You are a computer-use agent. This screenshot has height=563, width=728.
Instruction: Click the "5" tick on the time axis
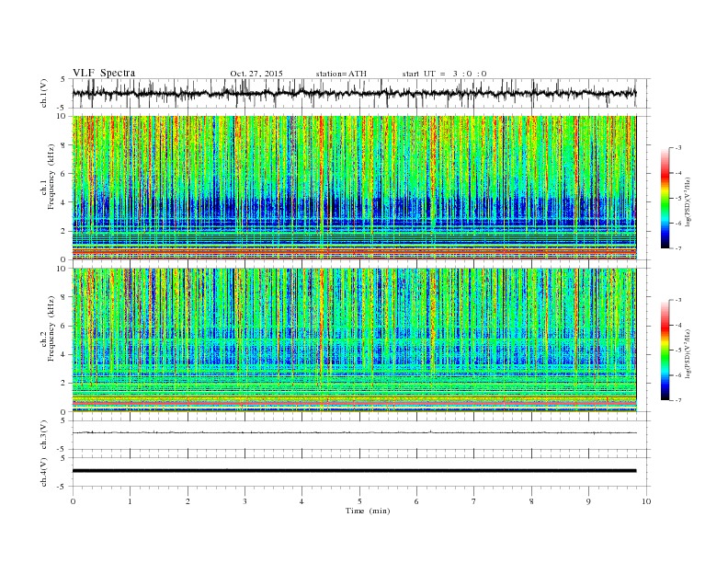point(359,501)
